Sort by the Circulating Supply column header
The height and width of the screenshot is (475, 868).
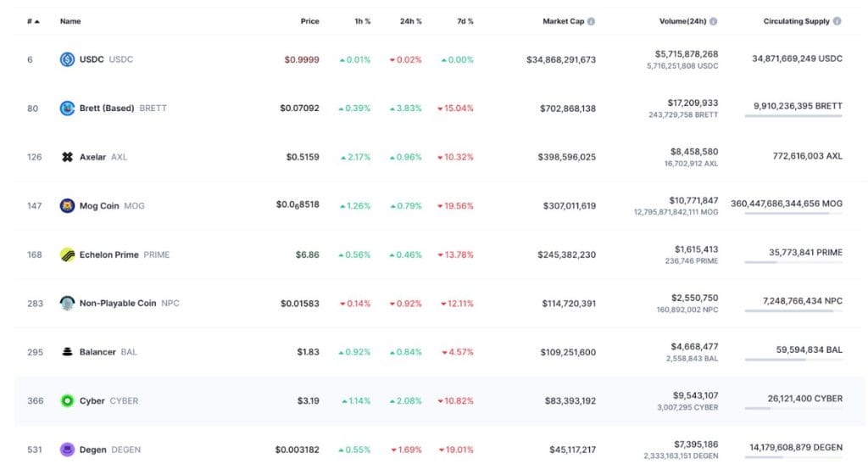796,21
